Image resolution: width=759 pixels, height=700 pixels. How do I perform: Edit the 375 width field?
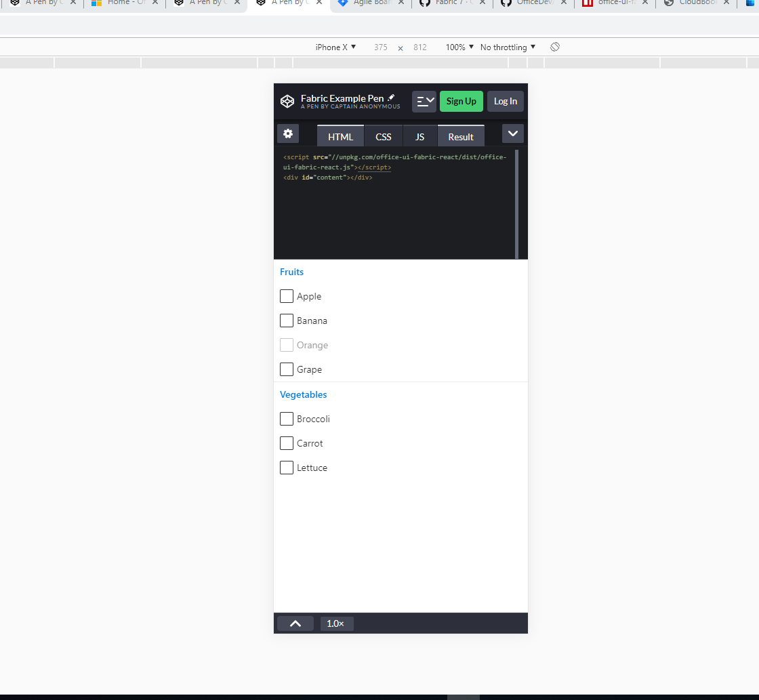pyautogui.click(x=380, y=47)
